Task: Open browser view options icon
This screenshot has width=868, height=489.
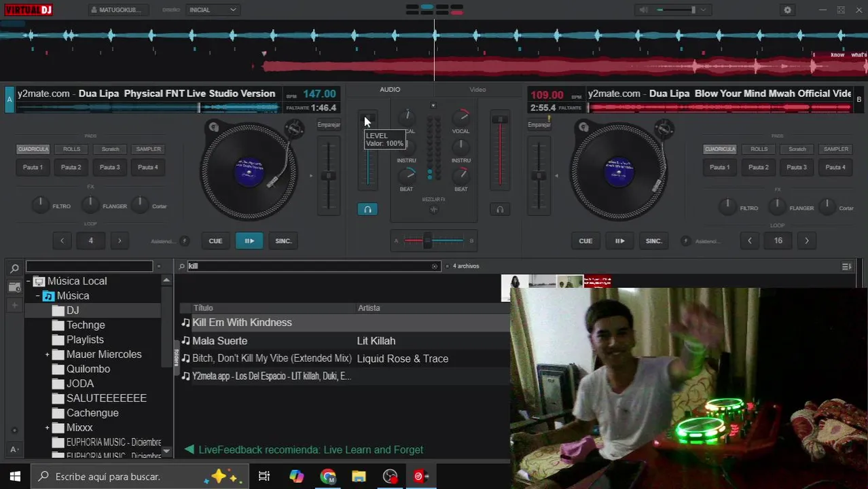Action: tap(846, 266)
